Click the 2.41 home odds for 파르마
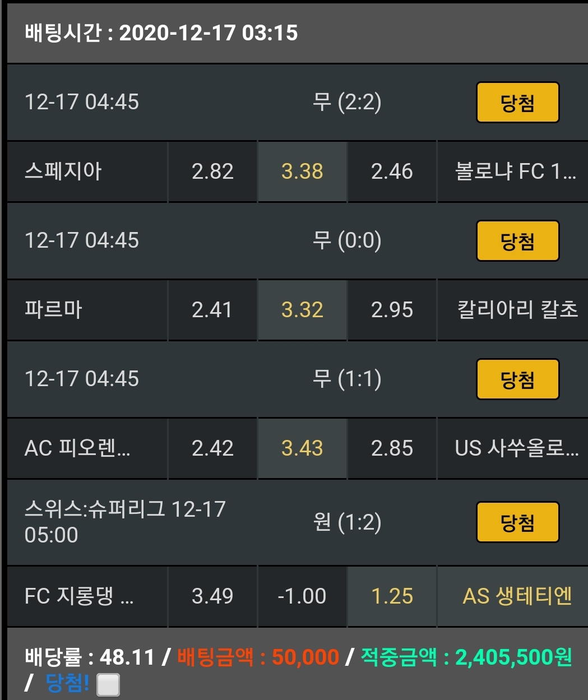The height and width of the screenshot is (700, 588). (212, 310)
